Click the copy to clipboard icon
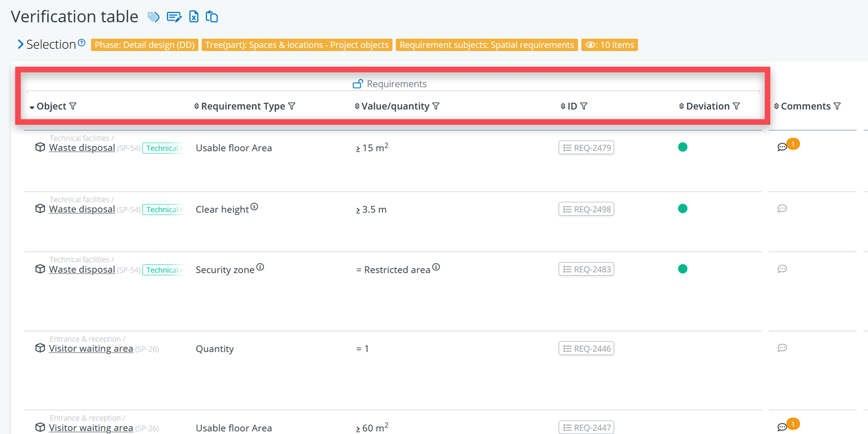Image resolution: width=868 pixels, height=434 pixels. tap(212, 17)
